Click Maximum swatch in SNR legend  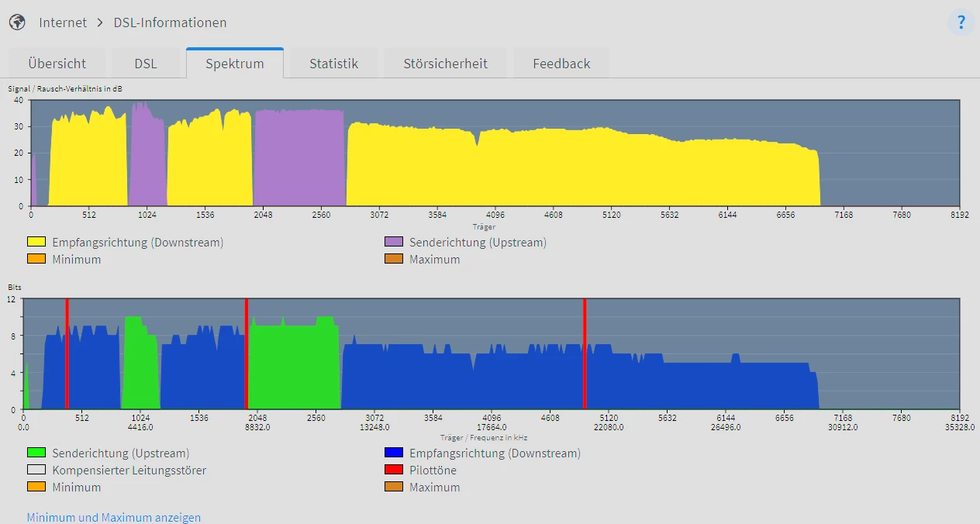[x=394, y=259]
